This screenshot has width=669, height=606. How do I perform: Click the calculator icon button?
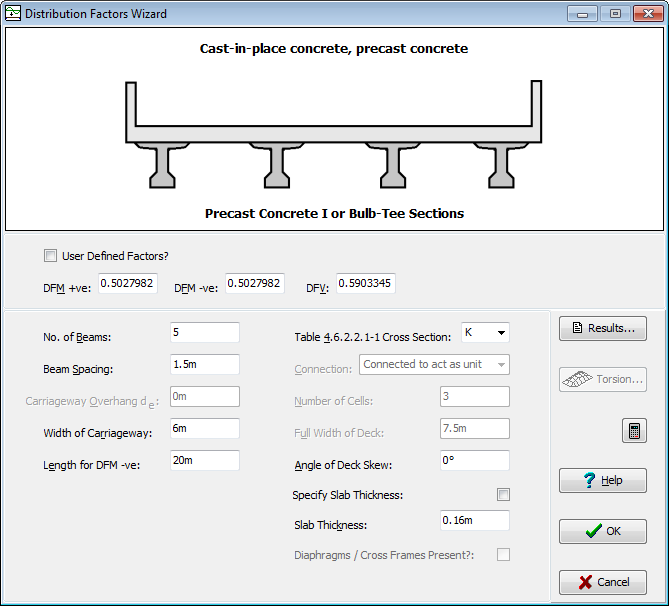(x=634, y=431)
